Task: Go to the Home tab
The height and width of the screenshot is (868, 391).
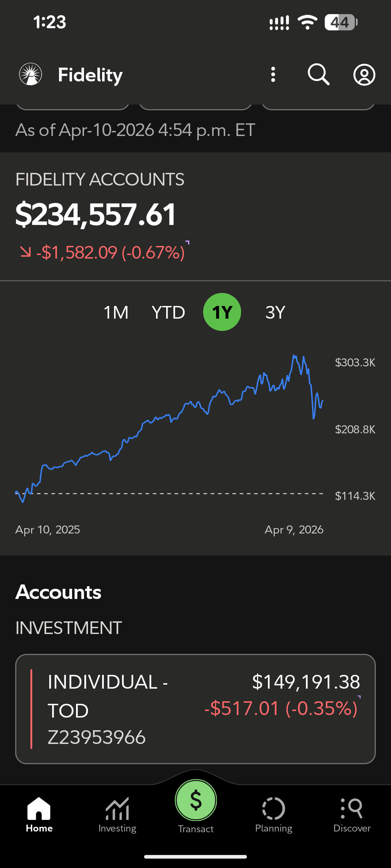Action: [x=39, y=814]
